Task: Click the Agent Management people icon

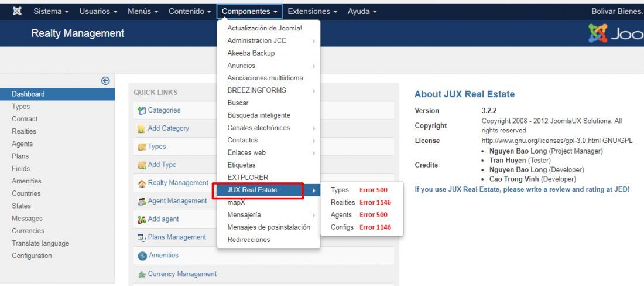Action: click(x=142, y=202)
